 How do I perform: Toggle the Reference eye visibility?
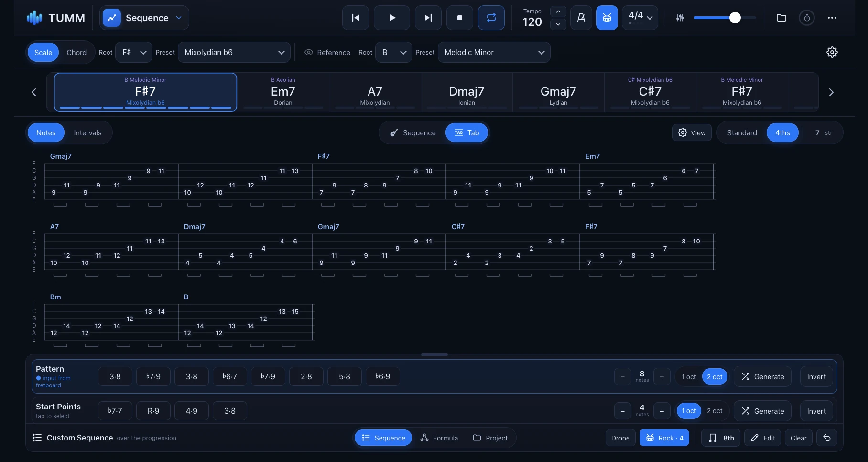(309, 52)
